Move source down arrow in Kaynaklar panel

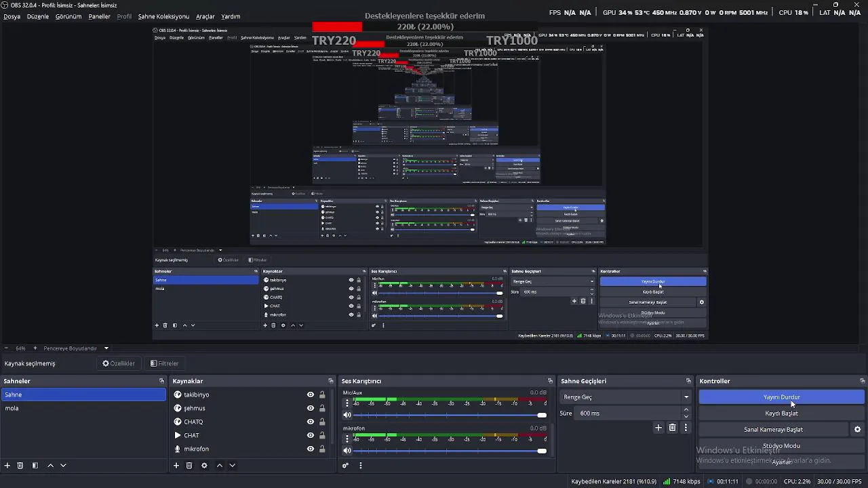pos(232,466)
